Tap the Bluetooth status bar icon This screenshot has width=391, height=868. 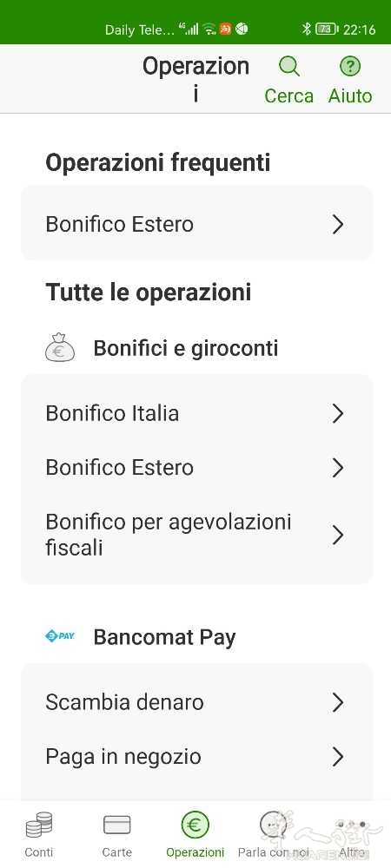coord(306,29)
